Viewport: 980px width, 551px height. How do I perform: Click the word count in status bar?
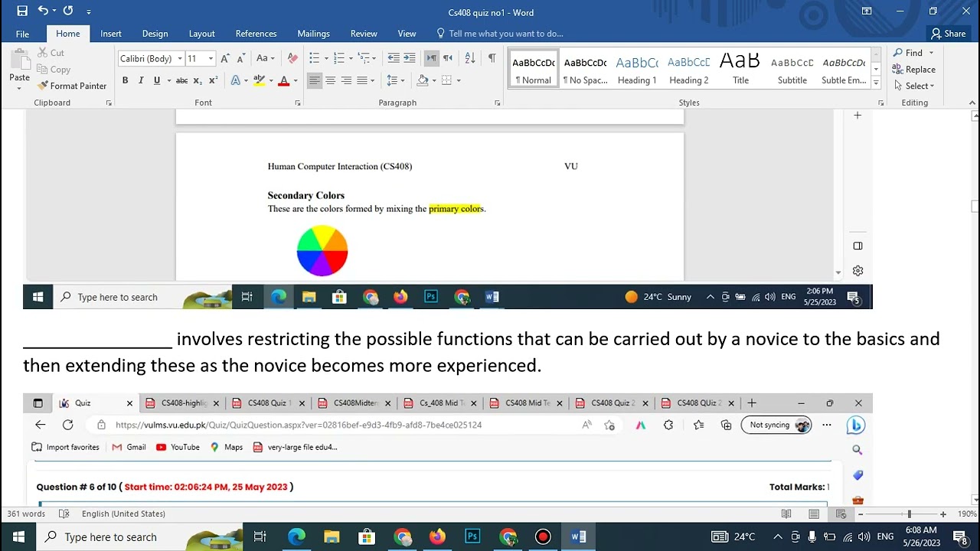(x=27, y=514)
